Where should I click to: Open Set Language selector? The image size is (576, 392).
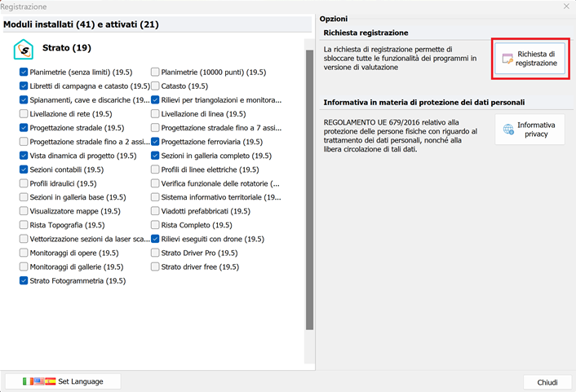[x=64, y=381]
